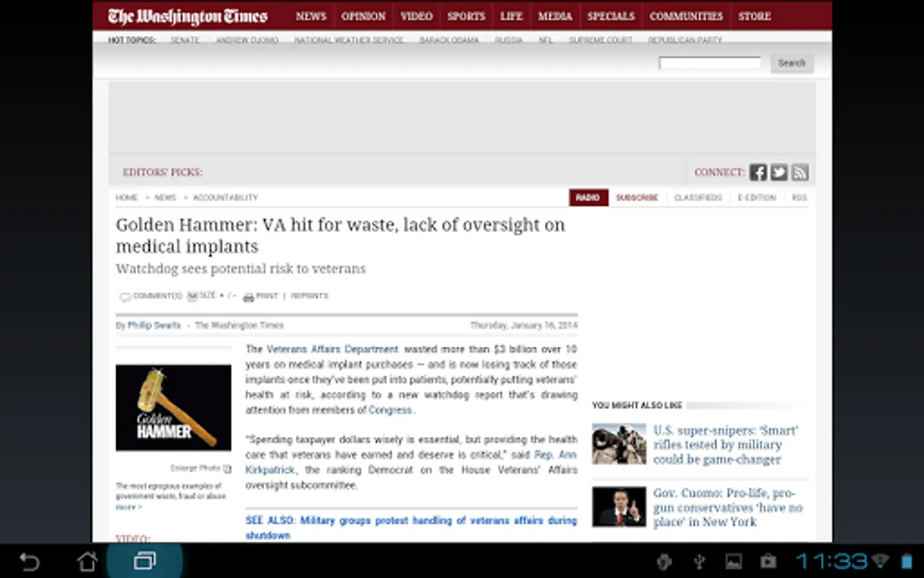Click the Golden Hammer article headline

(340, 235)
